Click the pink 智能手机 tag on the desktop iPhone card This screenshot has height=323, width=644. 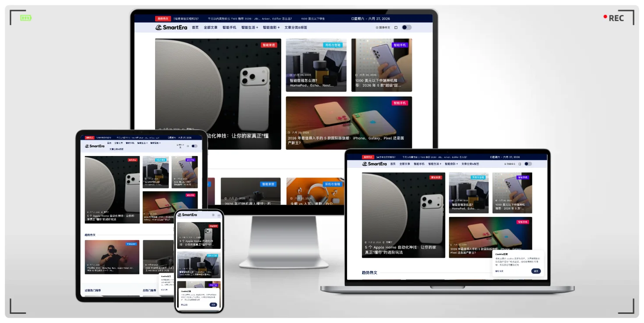click(x=400, y=103)
